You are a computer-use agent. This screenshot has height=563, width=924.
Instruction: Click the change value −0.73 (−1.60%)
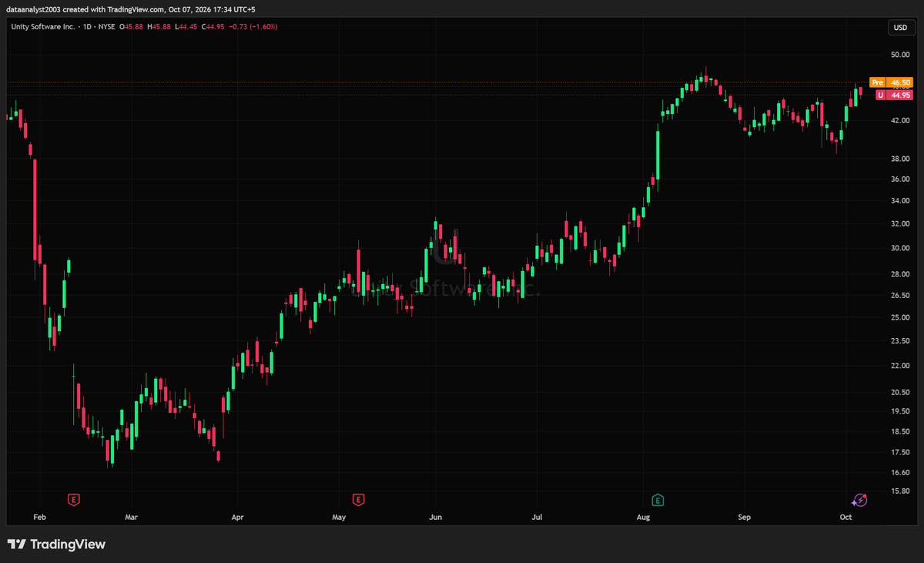click(253, 26)
